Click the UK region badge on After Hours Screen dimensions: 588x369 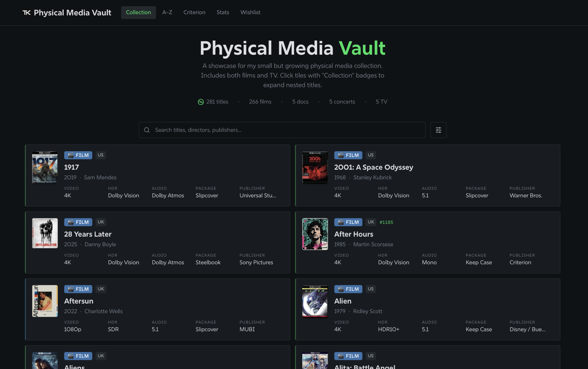(371, 222)
